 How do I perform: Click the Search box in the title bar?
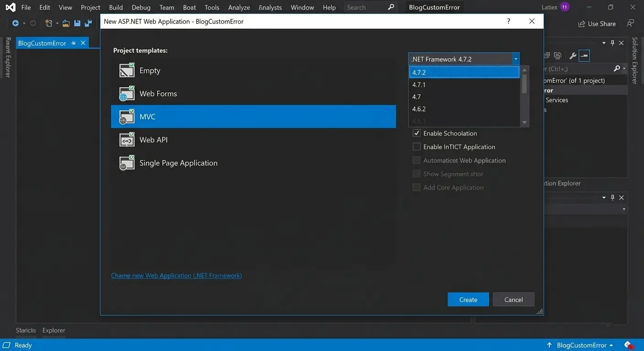tap(366, 7)
